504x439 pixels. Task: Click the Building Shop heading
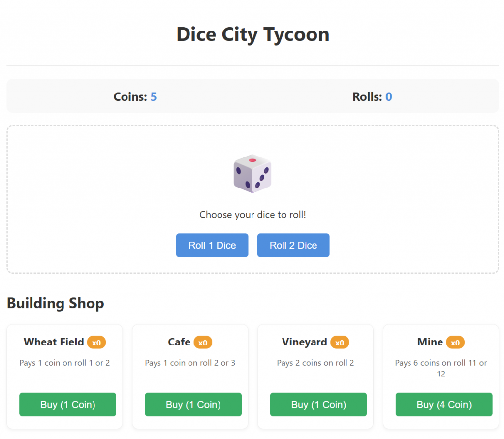pyautogui.click(x=56, y=303)
